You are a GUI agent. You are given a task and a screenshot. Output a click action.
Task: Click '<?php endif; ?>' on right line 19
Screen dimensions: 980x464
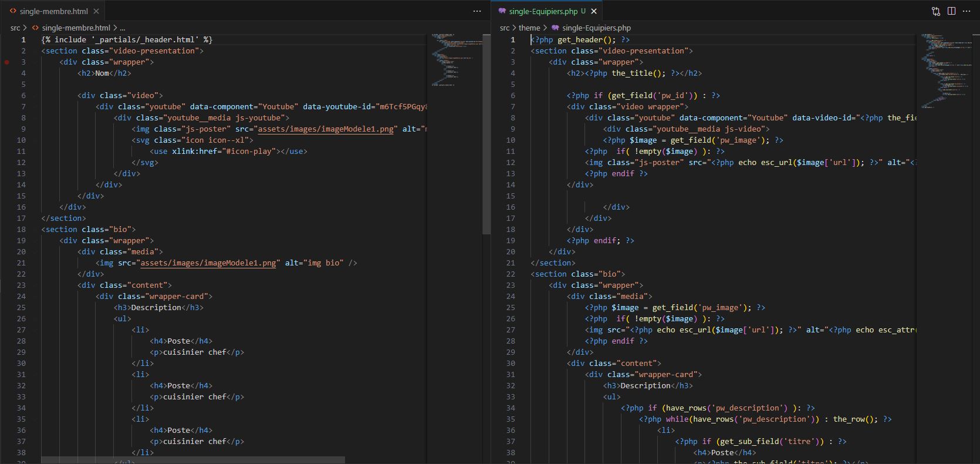click(x=601, y=240)
